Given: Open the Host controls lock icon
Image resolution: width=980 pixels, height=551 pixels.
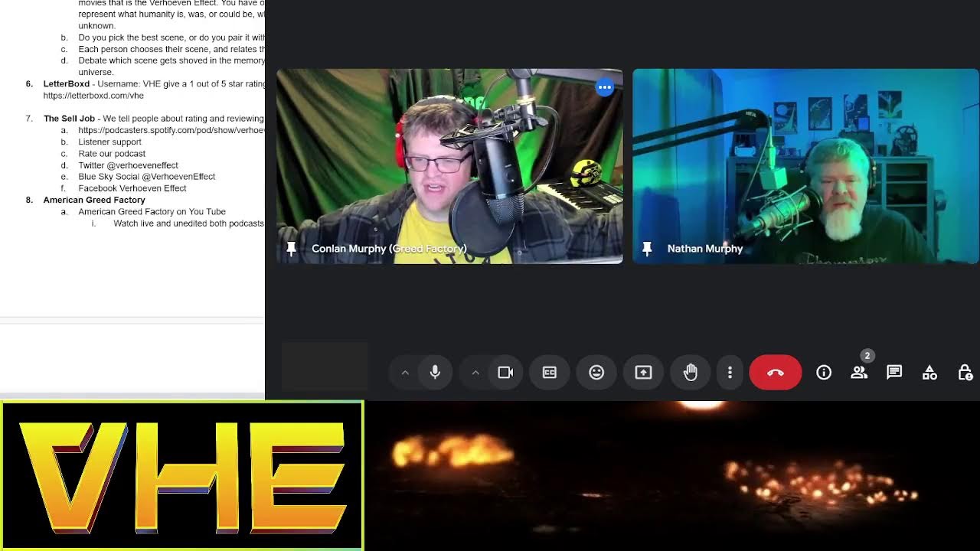Looking at the screenshot, I should (x=965, y=373).
